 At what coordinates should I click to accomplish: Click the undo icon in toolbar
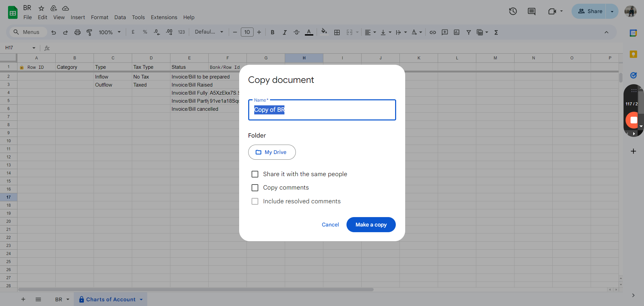[54, 32]
